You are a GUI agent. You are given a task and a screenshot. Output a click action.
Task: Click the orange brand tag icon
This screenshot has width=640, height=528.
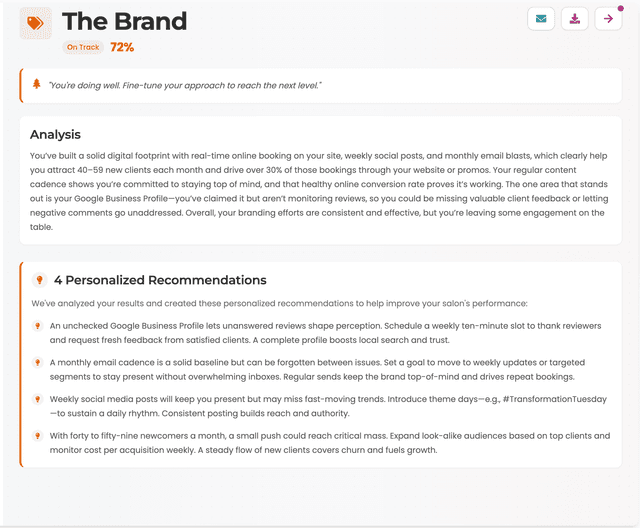(36, 23)
